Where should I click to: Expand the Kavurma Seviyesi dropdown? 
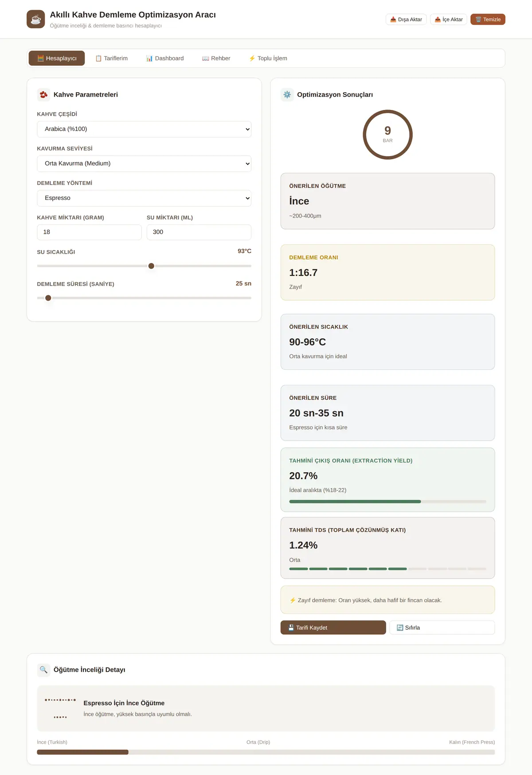[x=144, y=164]
